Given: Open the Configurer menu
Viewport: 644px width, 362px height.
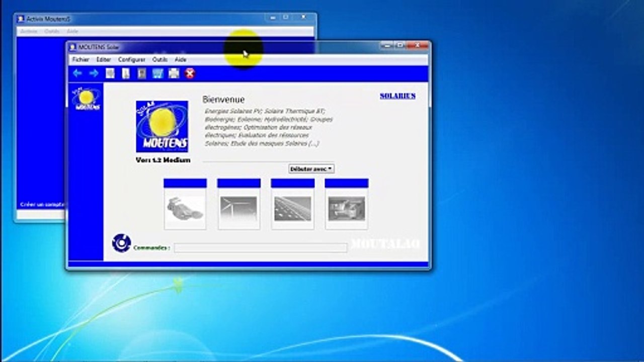Looking at the screenshot, I should click(x=132, y=59).
